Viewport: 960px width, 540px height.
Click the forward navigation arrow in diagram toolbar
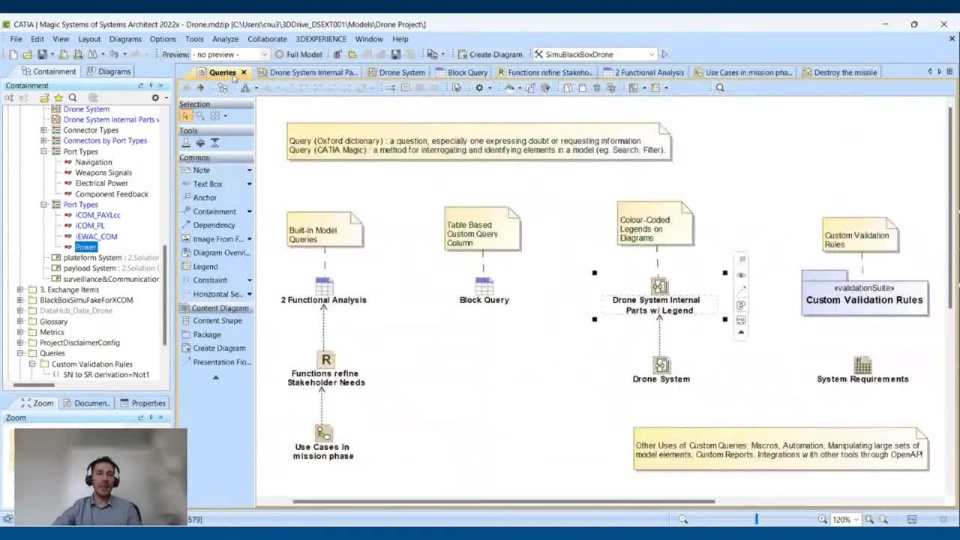tap(200, 88)
